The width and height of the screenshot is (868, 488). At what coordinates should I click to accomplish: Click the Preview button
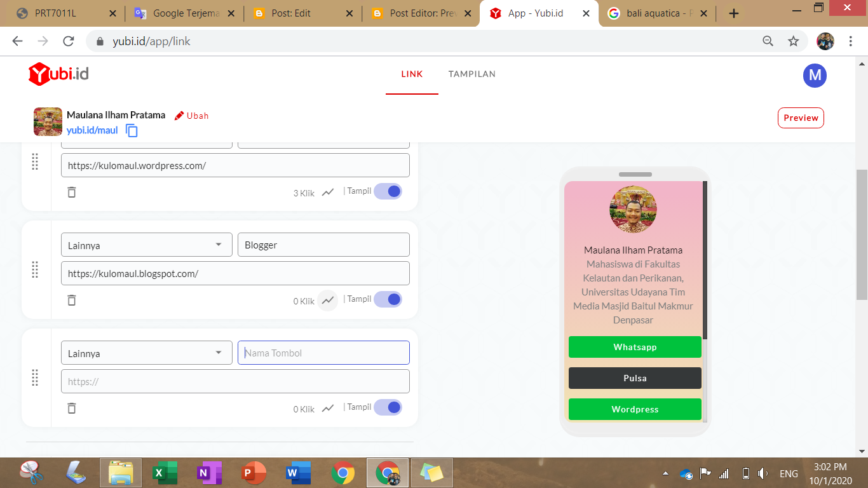pos(801,118)
